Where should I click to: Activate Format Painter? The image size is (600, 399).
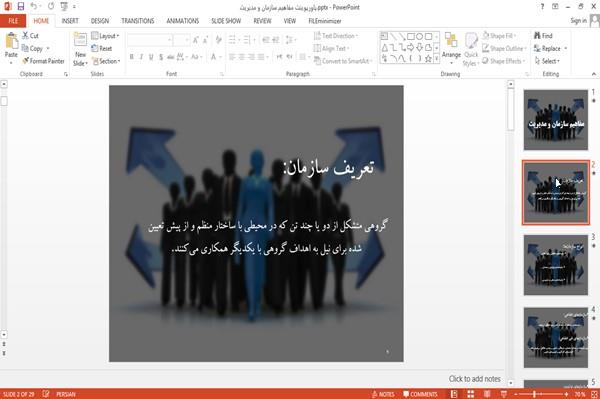43,61
